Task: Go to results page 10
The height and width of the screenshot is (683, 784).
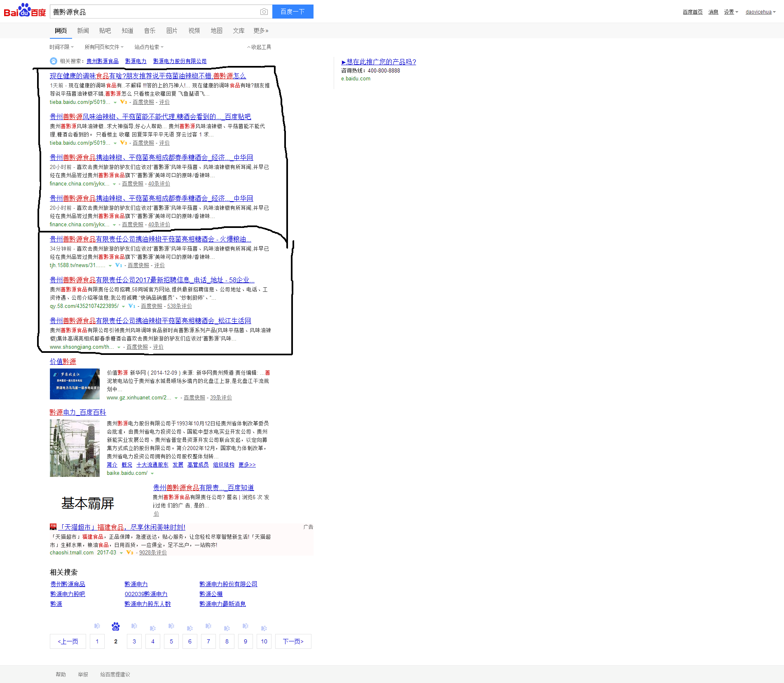Action: coord(264,641)
